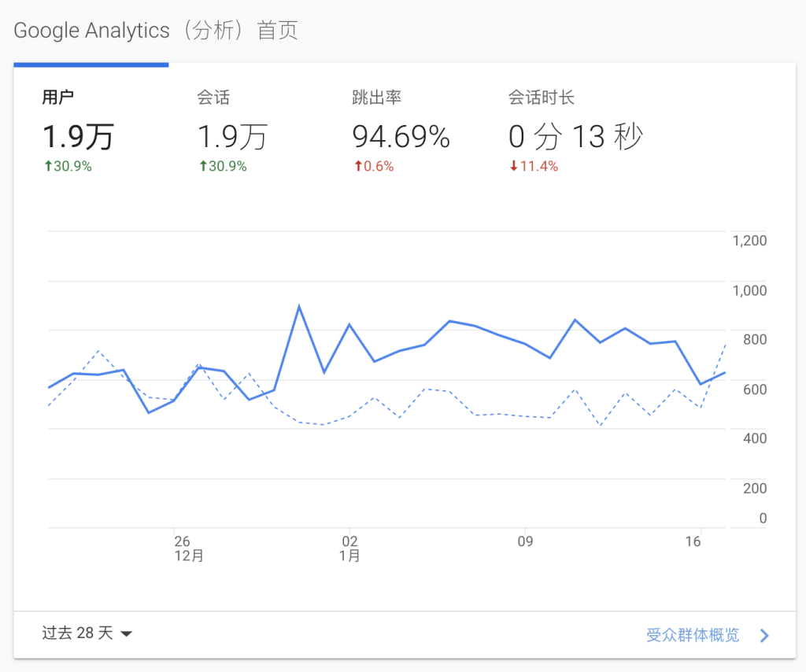
Task: Click the dotted line's final rising endpoint
Action: pyautogui.click(x=725, y=344)
